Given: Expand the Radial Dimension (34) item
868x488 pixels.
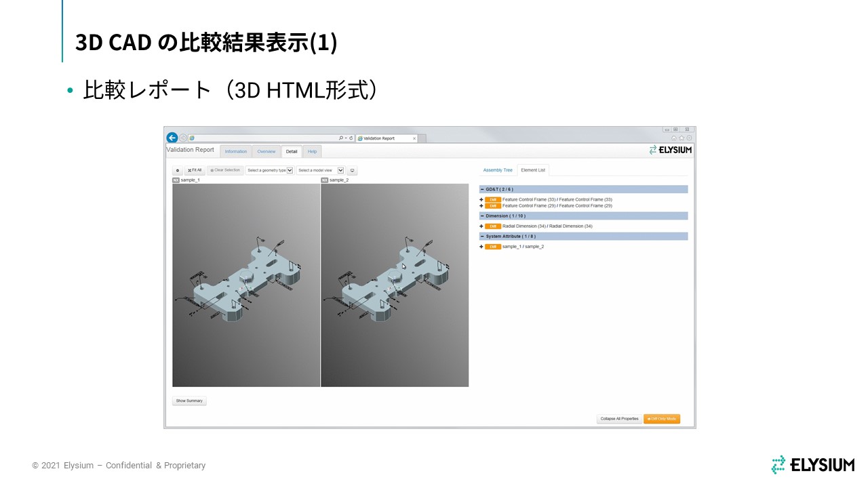Looking at the screenshot, I should pos(481,226).
